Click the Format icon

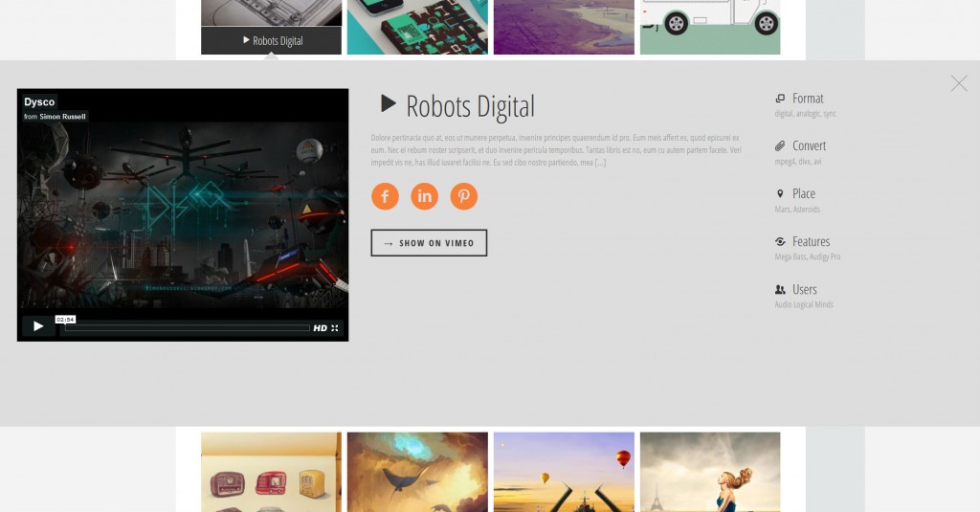[780, 99]
